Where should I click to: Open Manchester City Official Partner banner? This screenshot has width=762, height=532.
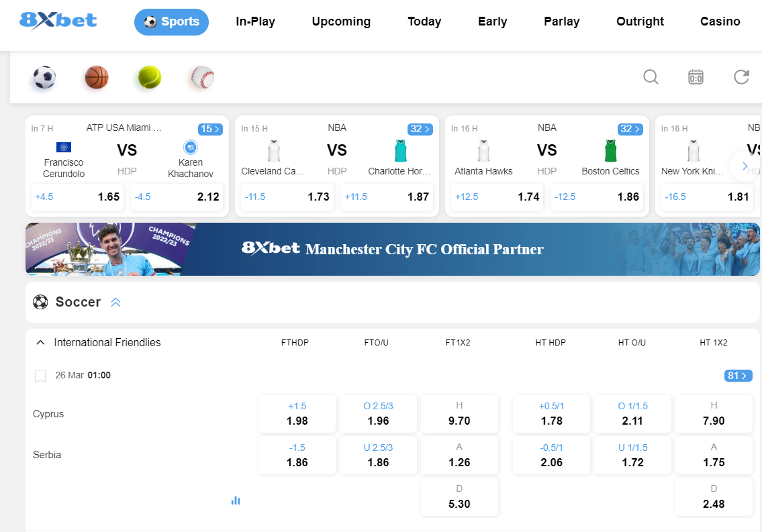(393, 250)
